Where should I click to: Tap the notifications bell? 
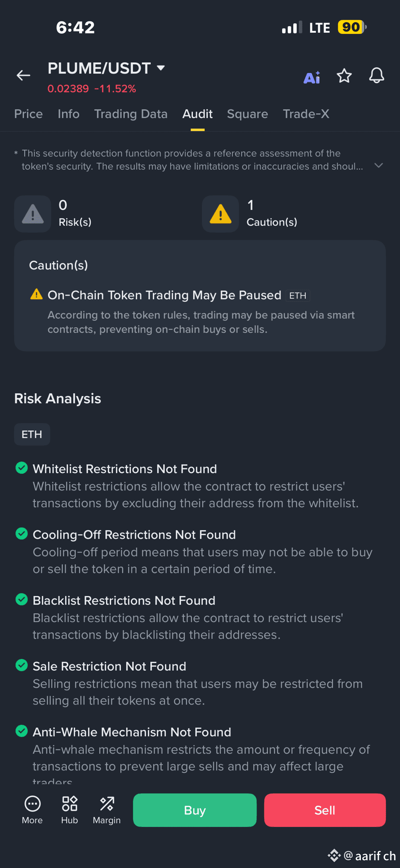[x=376, y=75]
